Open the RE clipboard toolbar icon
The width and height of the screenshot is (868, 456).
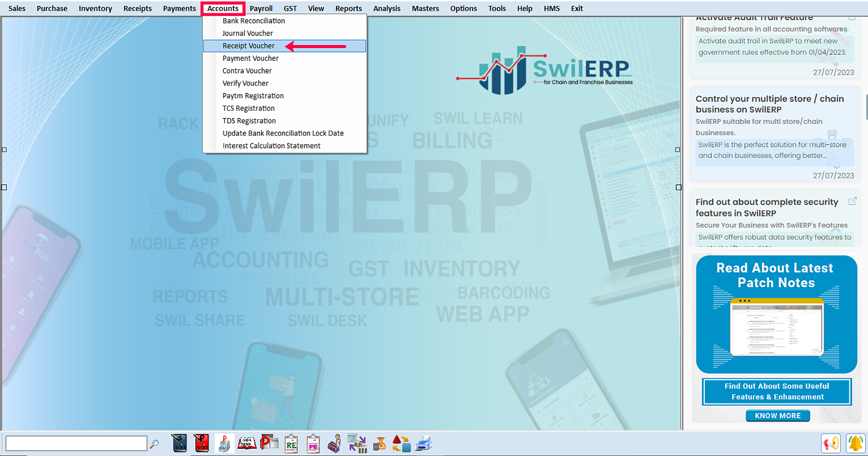click(x=291, y=443)
